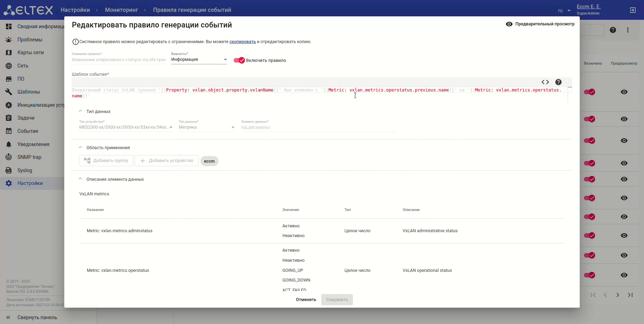Go to next page of rules list

point(617,295)
